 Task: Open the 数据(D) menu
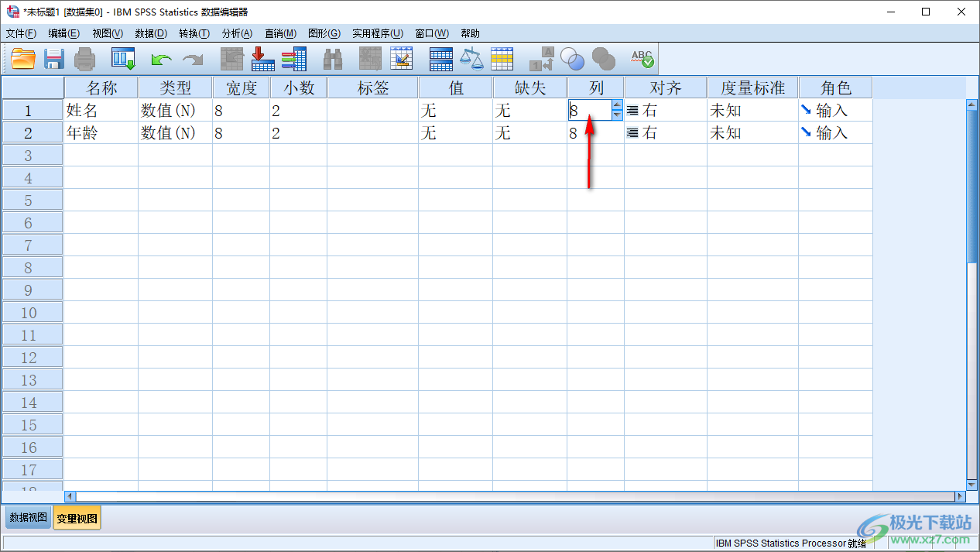[x=151, y=33]
